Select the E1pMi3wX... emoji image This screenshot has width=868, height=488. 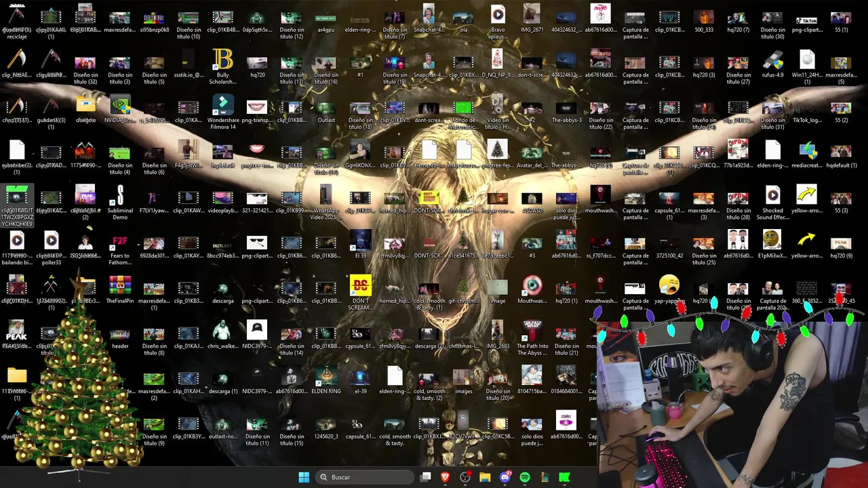[x=772, y=244]
